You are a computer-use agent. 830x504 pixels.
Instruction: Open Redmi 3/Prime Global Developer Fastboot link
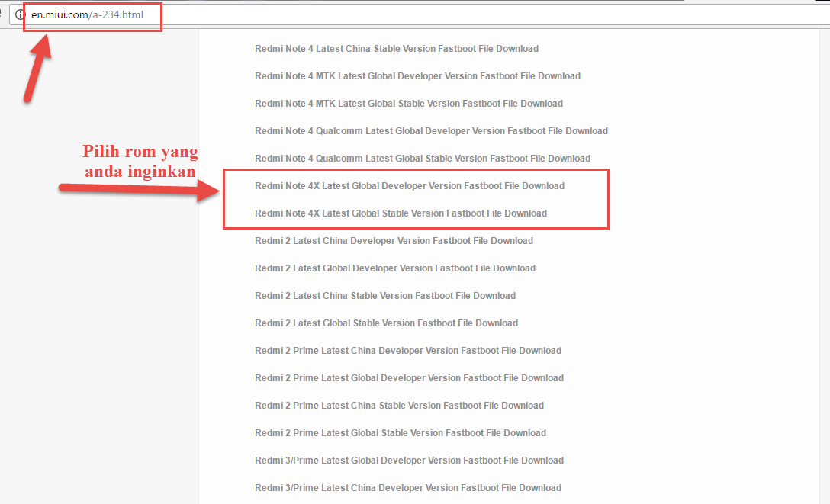tap(409, 461)
